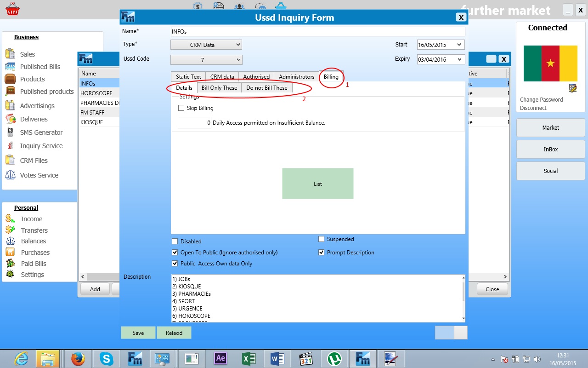This screenshot has height=368, width=588.
Task: Open Word from the taskbar
Action: click(x=277, y=359)
